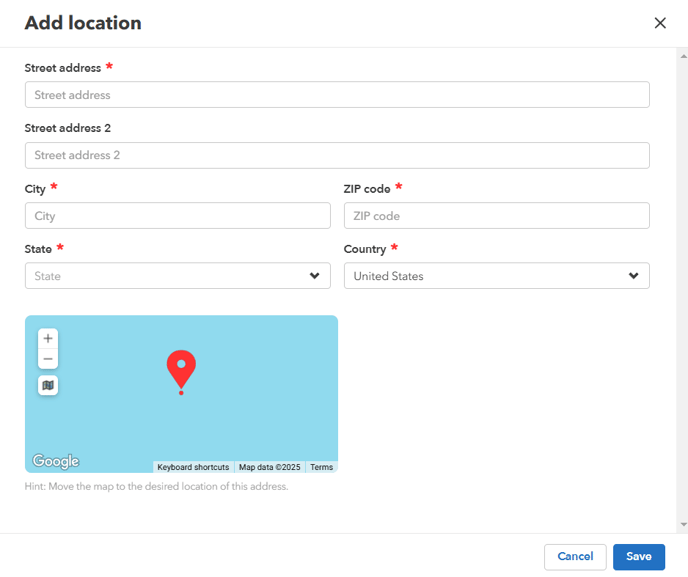Click the State dropdown chevron arrow
Image resolution: width=688 pixels, height=577 pixels.
pyautogui.click(x=315, y=276)
